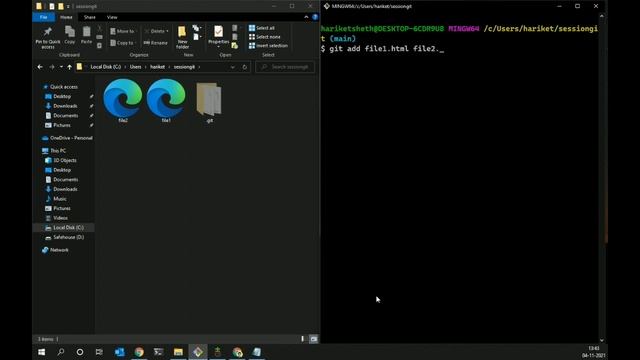
Task: Click Select all in ribbon
Action: pyautogui.click(x=262, y=28)
